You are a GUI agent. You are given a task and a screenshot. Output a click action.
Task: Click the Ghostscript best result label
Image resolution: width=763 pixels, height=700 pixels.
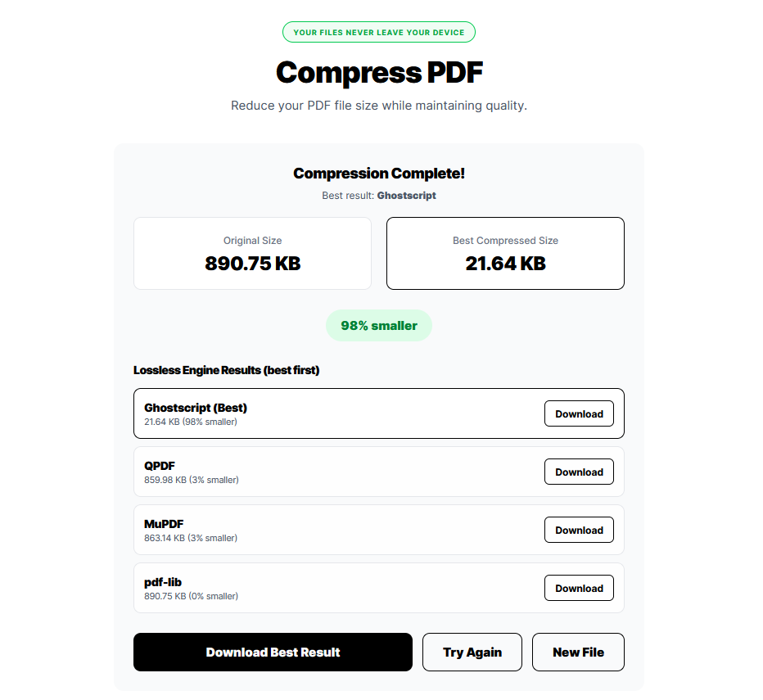click(x=407, y=196)
